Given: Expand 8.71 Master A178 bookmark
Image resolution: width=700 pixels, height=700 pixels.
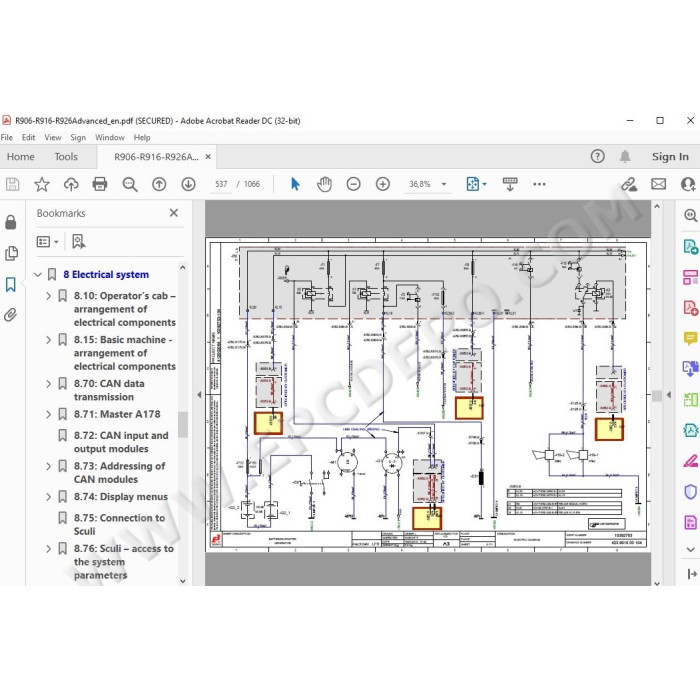Looking at the screenshot, I should tap(49, 414).
